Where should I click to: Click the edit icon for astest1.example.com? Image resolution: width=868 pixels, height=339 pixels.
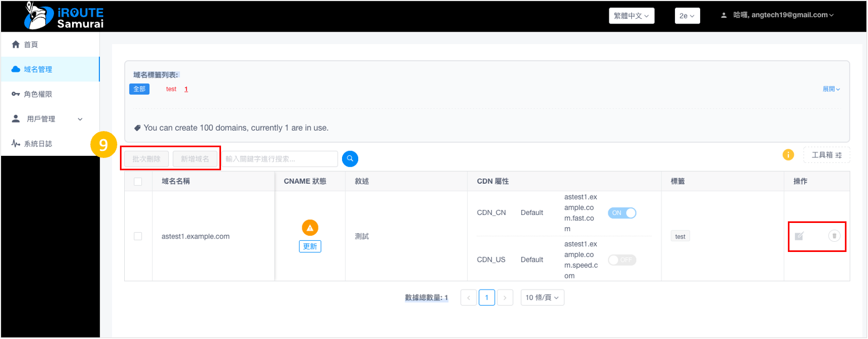799,236
